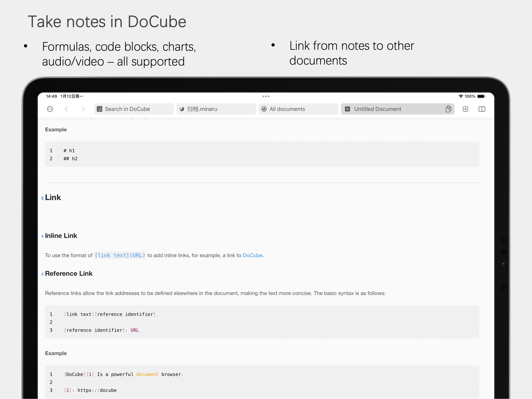Tap the Wi-Fi status icon
The width and height of the screenshot is (532, 399).
461,96
